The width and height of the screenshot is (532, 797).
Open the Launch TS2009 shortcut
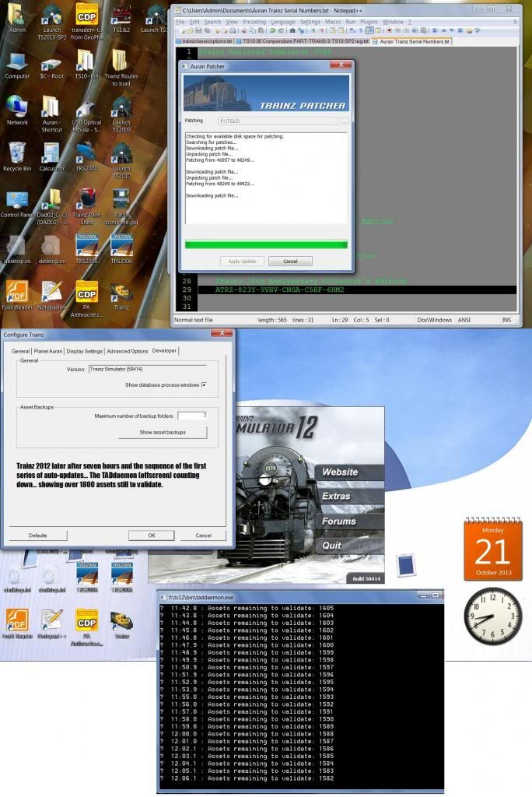pos(121,114)
